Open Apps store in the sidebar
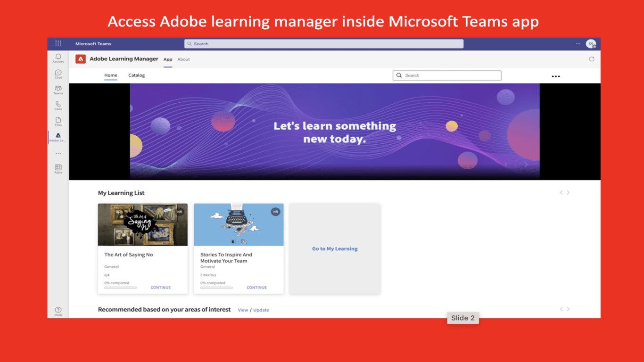Image resolution: width=644 pixels, height=362 pixels. (x=58, y=169)
